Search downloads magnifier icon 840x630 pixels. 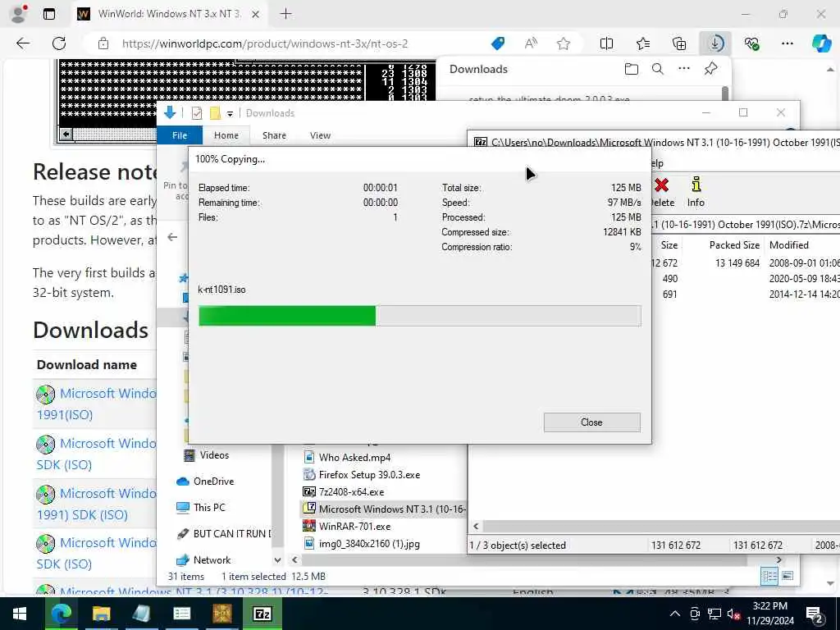(x=658, y=69)
